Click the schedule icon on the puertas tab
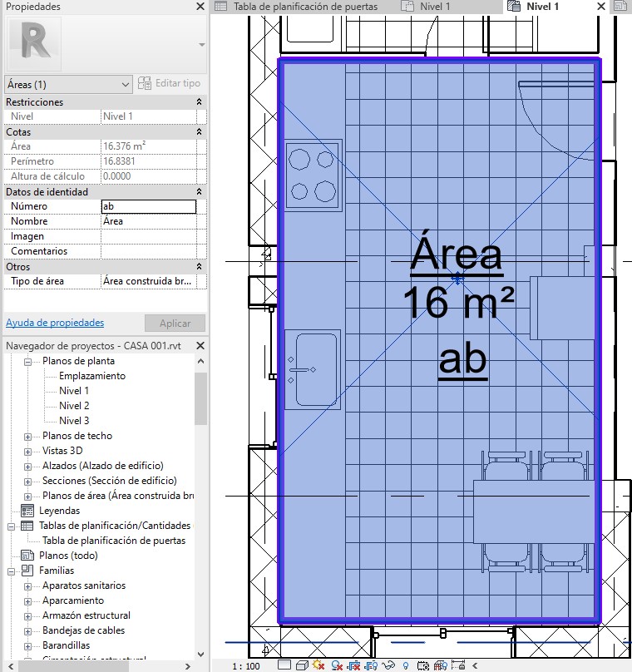 (221, 7)
